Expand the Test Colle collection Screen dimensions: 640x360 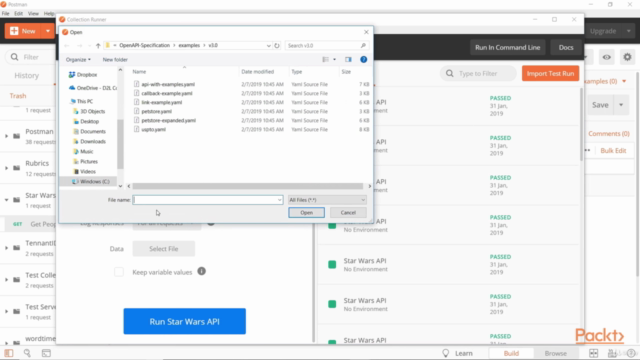pyautogui.click(x=7, y=280)
